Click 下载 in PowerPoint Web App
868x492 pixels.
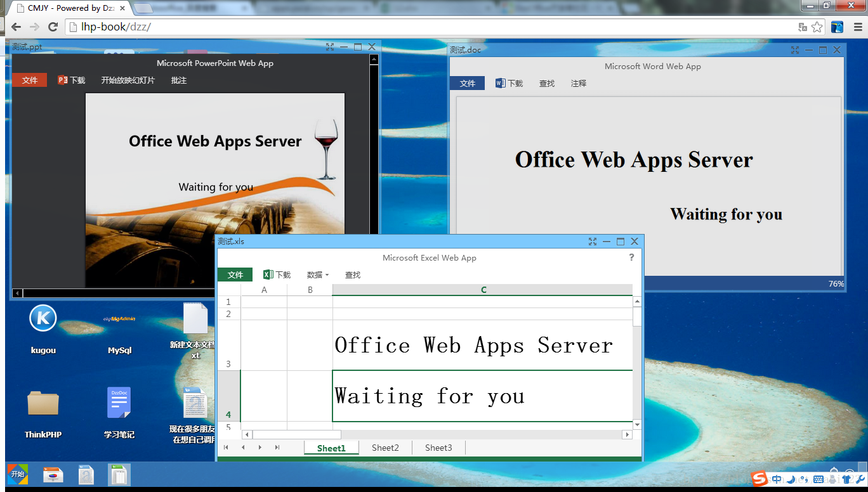tap(72, 81)
